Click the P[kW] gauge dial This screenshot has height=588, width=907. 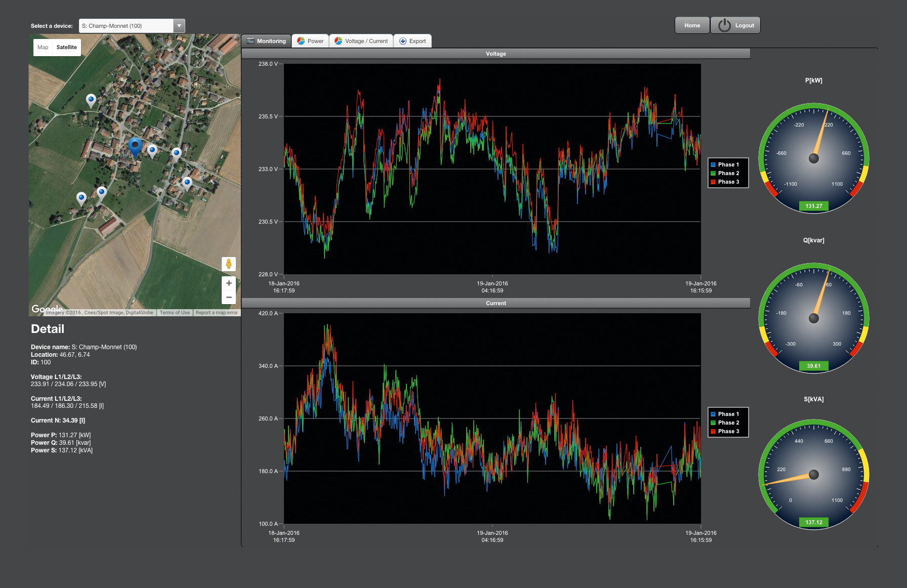pyautogui.click(x=813, y=158)
